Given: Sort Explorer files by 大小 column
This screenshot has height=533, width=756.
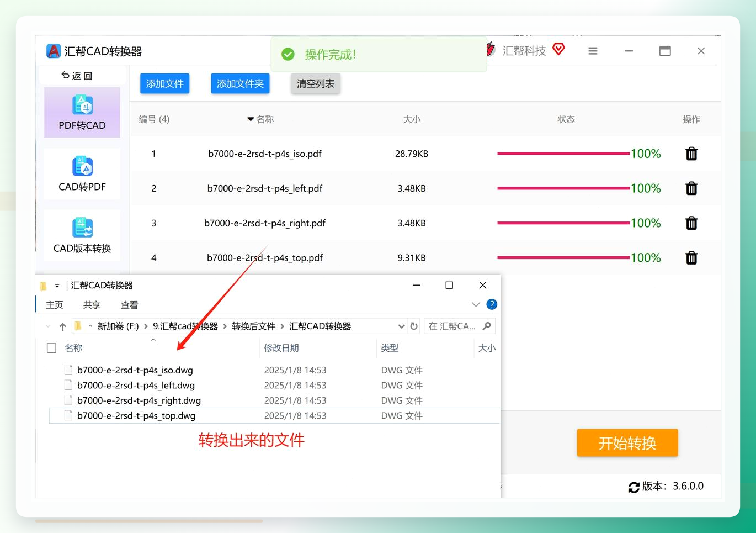Looking at the screenshot, I should [x=487, y=348].
